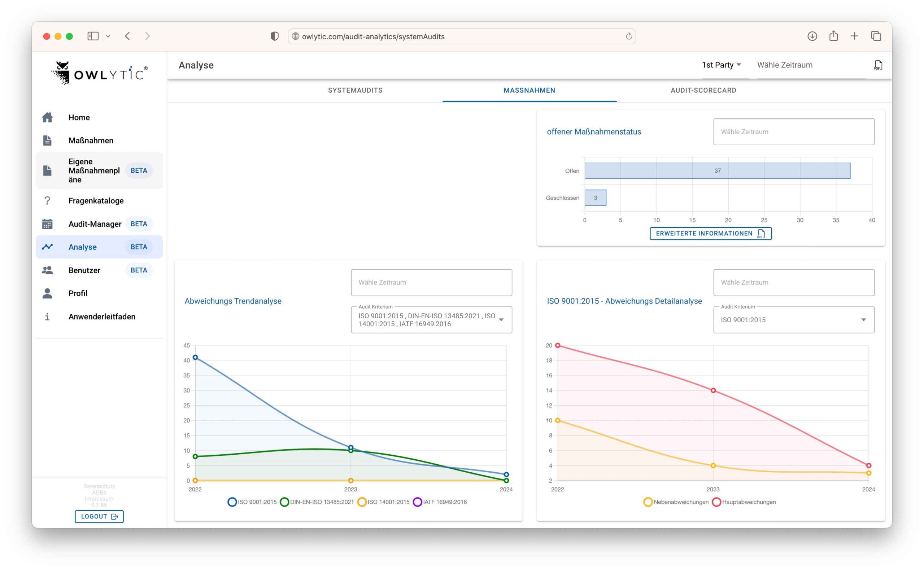
Task: Select the Analyse trend-line icon
Action: click(x=48, y=247)
